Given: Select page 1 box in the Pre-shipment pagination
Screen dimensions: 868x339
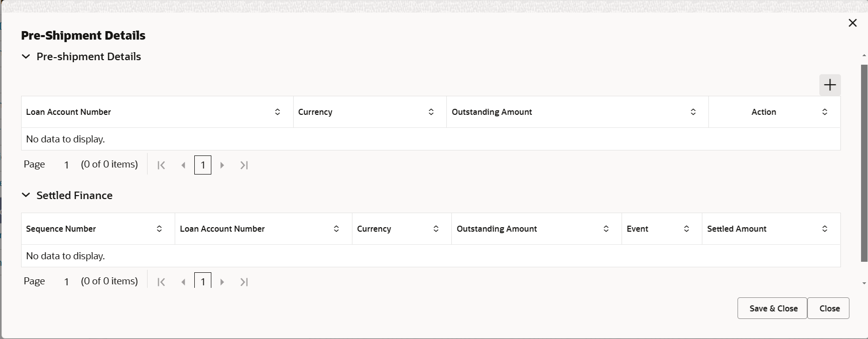Looking at the screenshot, I should pos(203,165).
